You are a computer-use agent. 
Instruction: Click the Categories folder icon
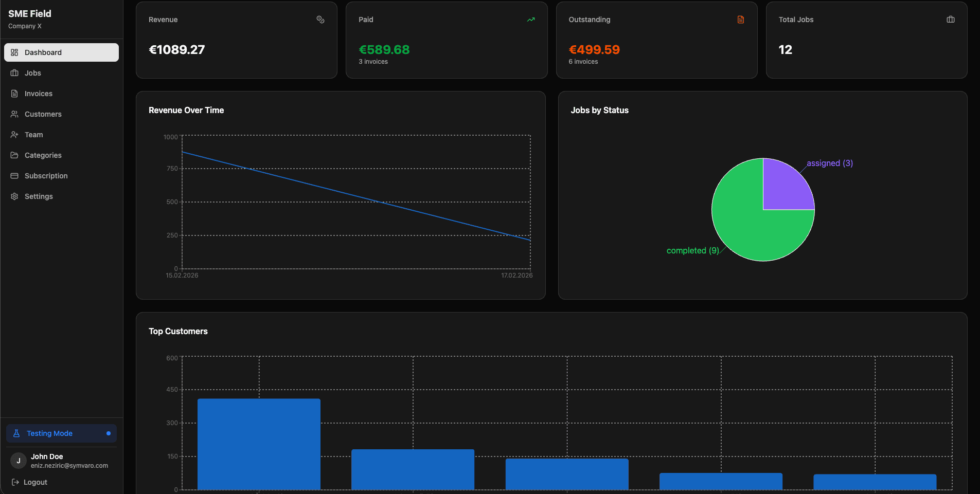point(14,155)
